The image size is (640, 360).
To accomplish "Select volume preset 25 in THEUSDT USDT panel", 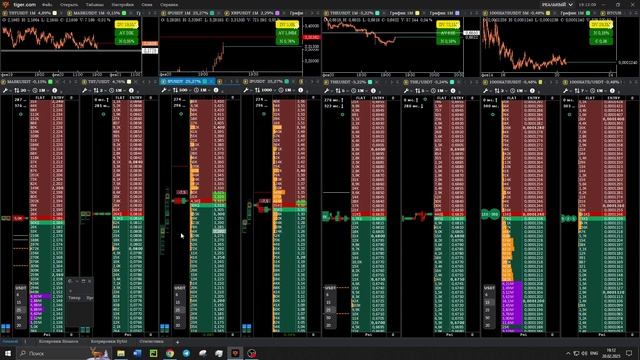I will pyautogui.click(x=329, y=310).
